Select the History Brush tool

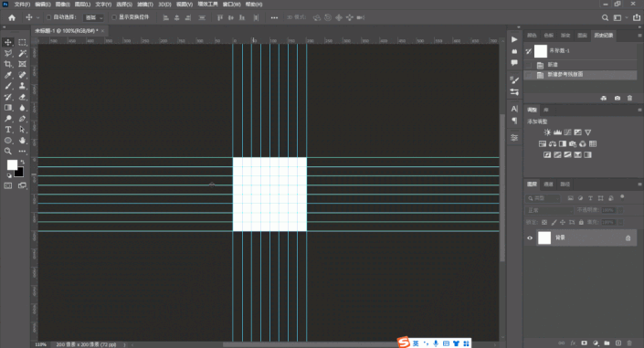[8, 97]
